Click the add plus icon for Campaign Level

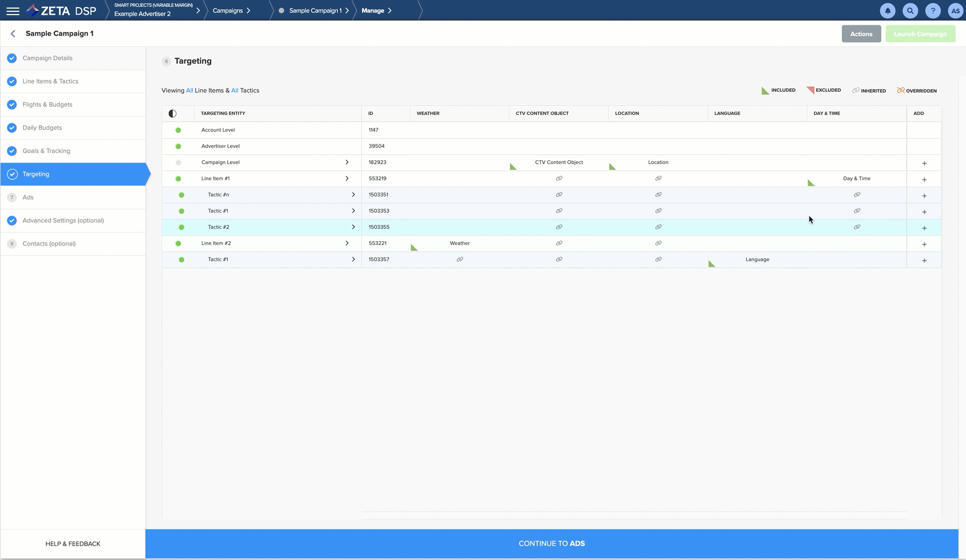click(924, 163)
